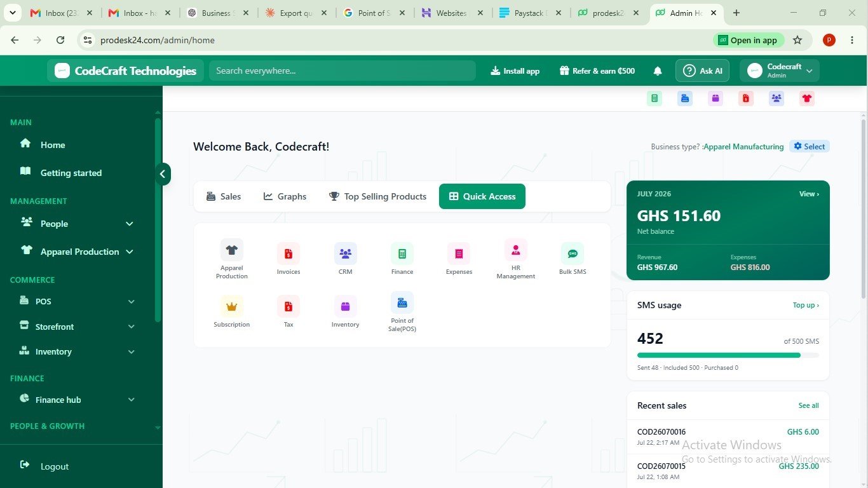The width and height of the screenshot is (868, 488).
Task: Open the Chrome tab search dropdown
Action: pos(12,13)
